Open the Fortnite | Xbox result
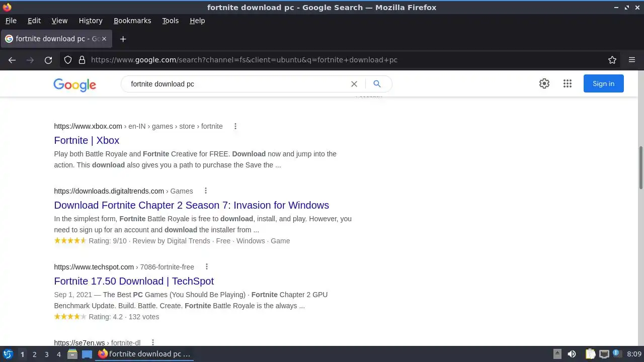Screen dimensions: 644x362 87,140
